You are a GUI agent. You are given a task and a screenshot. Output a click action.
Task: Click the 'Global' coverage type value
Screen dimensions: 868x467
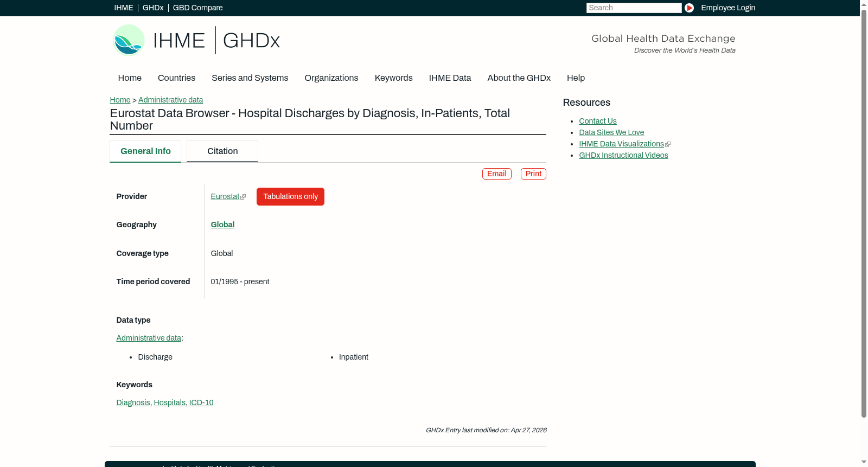(222, 253)
